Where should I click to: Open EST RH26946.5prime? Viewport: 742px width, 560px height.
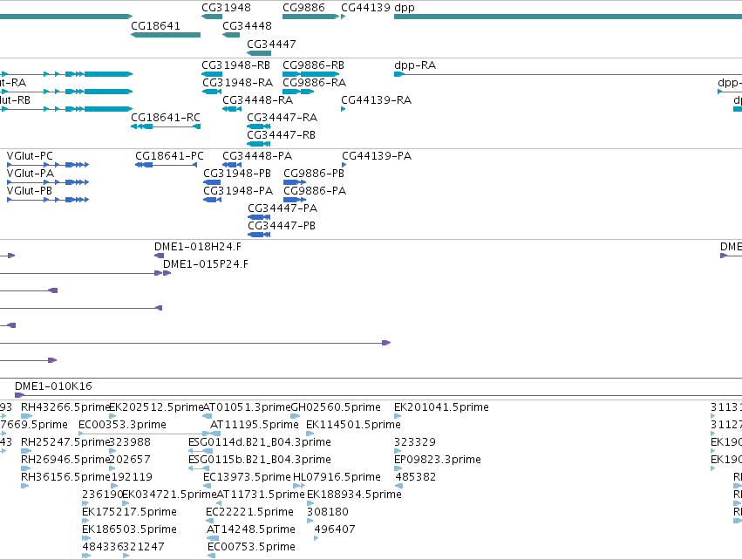point(65,460)
